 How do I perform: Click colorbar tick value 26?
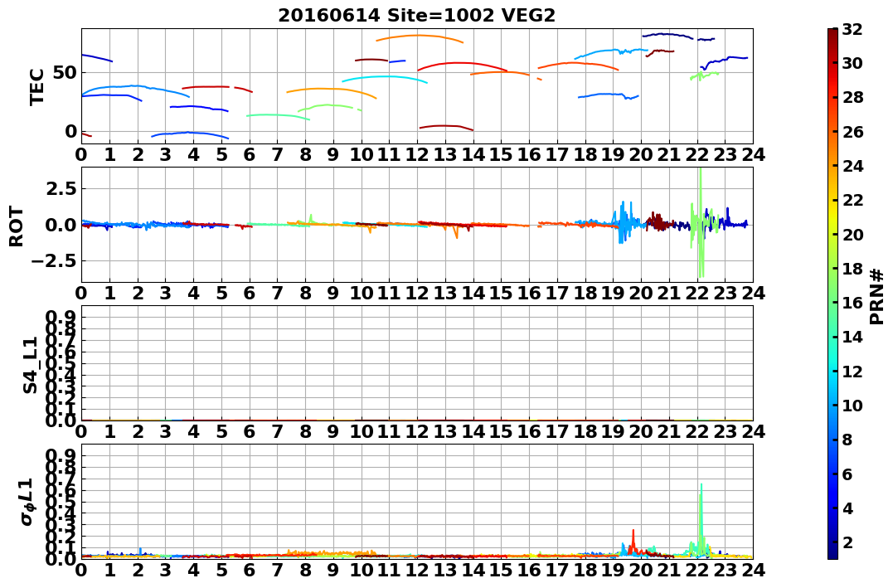[852, 132]
